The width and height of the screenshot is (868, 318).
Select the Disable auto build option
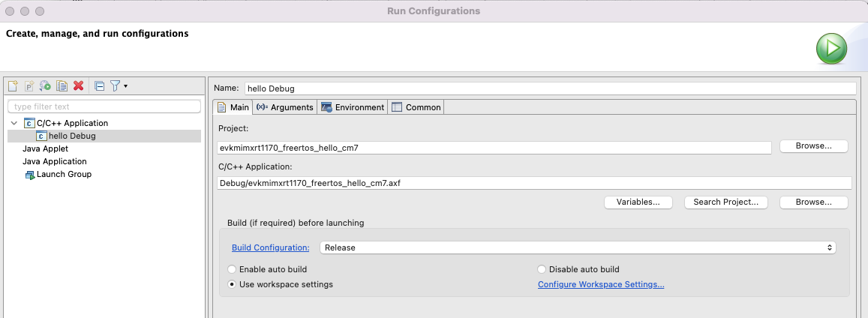542,269
